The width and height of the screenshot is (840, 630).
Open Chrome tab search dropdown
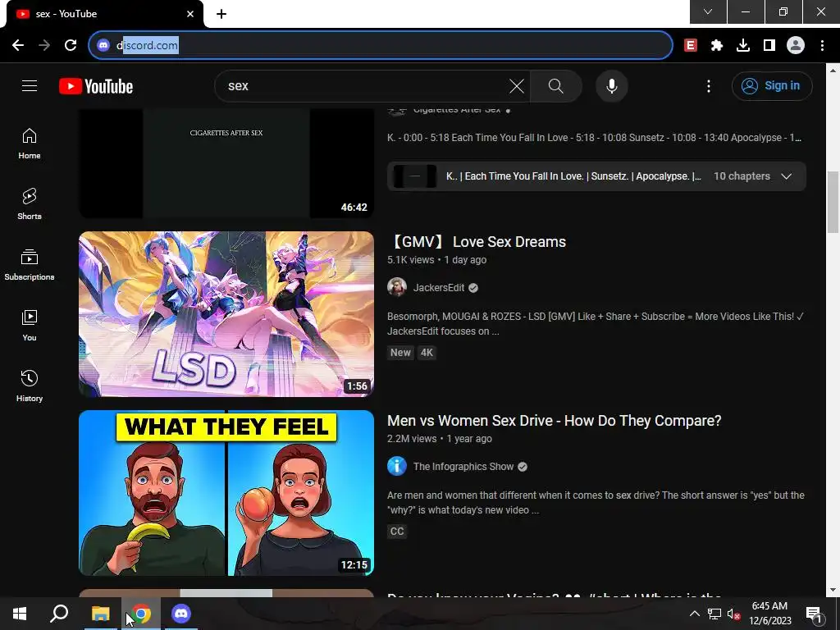coord(708,11)
